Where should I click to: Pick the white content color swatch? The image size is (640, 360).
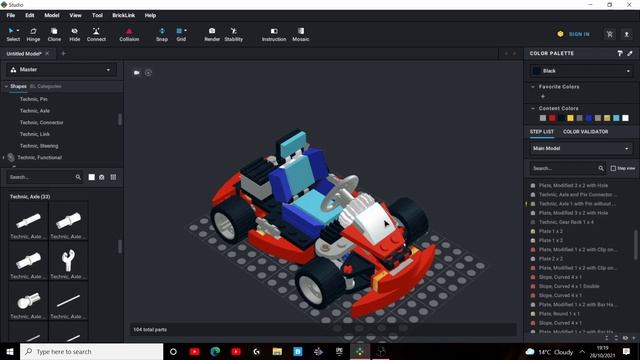pyautogui.click(x=625, y=118)
